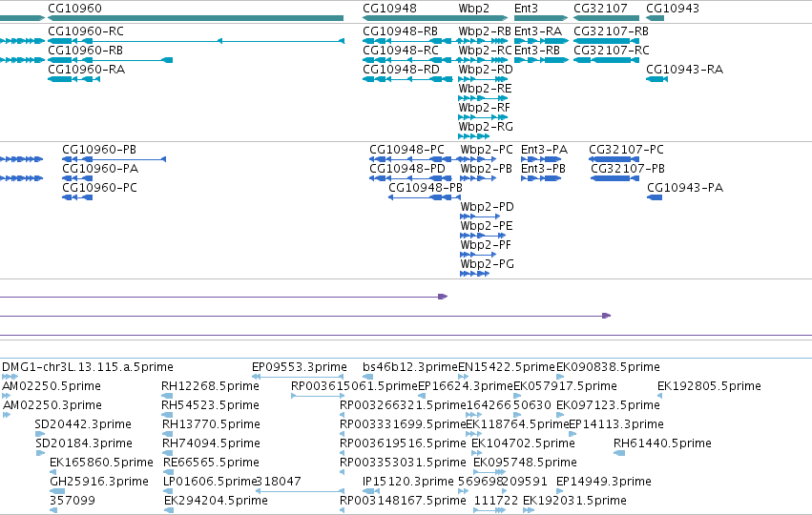Select transcript CG32107-RC
Screen dimensions: 812x515
pos(607,60)
